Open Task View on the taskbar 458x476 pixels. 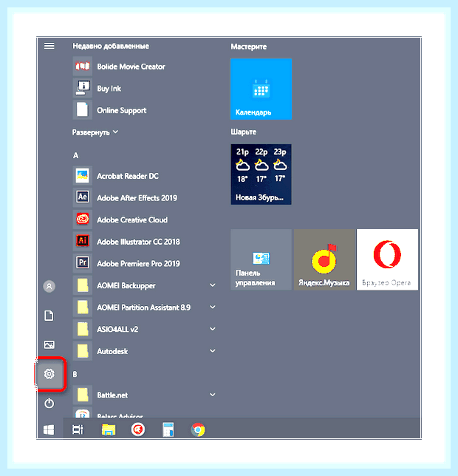tap(78, 429)
